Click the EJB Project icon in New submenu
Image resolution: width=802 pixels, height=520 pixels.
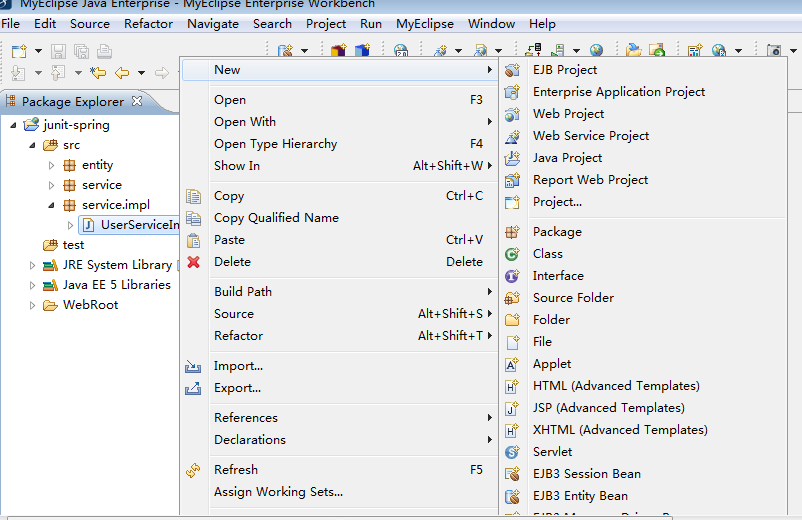pyautogui.click(x=512, y=70)
